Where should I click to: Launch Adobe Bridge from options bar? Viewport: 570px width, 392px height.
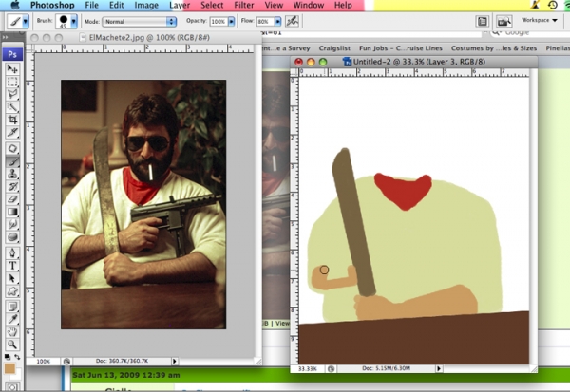click(504, 22)
